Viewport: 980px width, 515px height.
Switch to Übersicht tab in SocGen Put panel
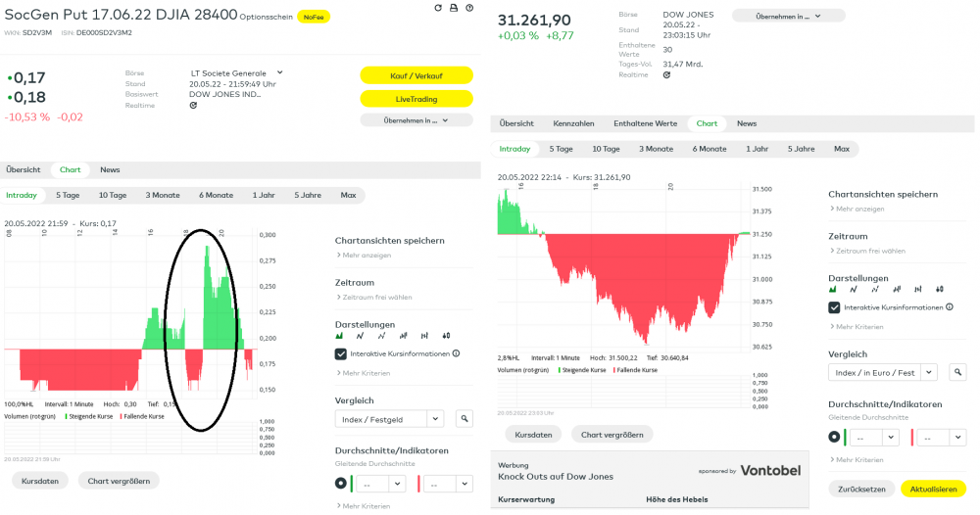pyautogui.click(x=24, y=169)
